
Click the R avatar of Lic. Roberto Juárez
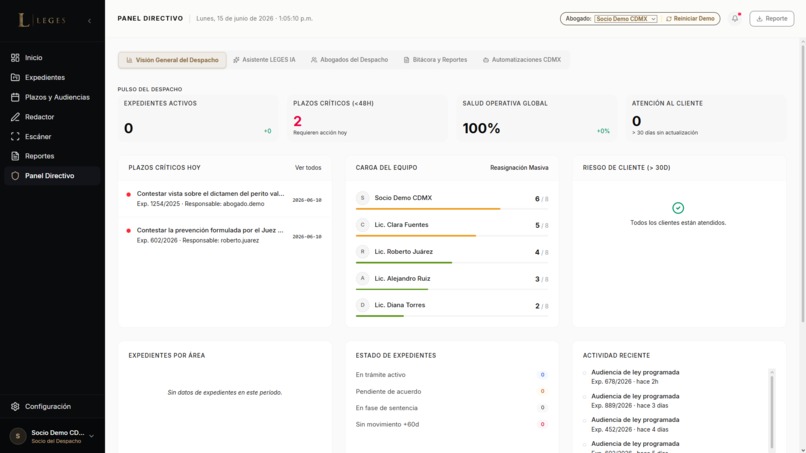click(362, 251)
